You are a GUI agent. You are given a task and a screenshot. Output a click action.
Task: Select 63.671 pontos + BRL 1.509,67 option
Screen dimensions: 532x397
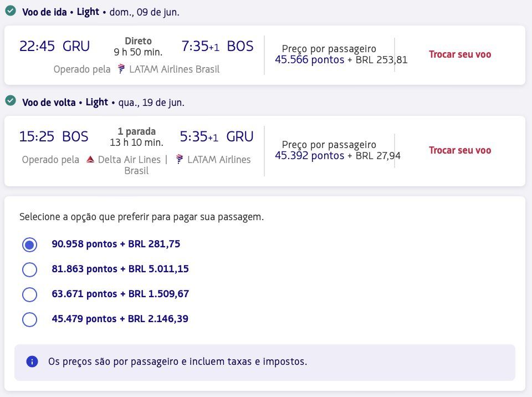click(x=29, y=294)
